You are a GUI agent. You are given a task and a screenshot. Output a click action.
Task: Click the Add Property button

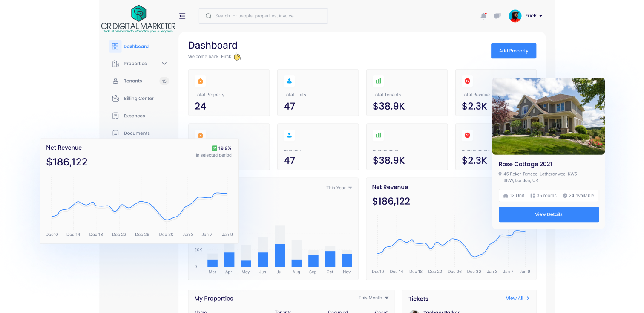[513, 51]
